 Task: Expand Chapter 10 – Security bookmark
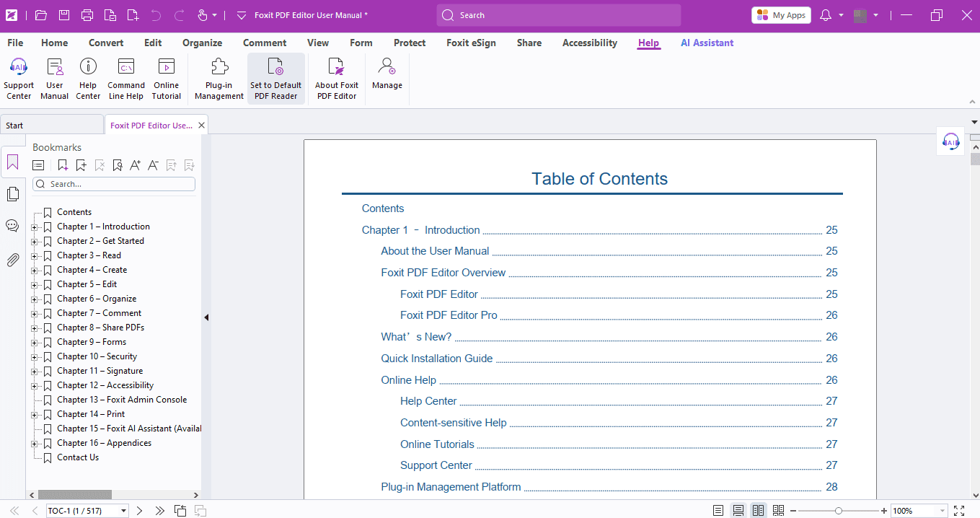34,357
